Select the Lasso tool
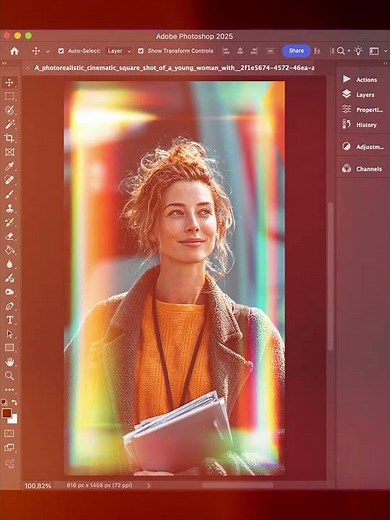390x520 pixels. point(9,110)
